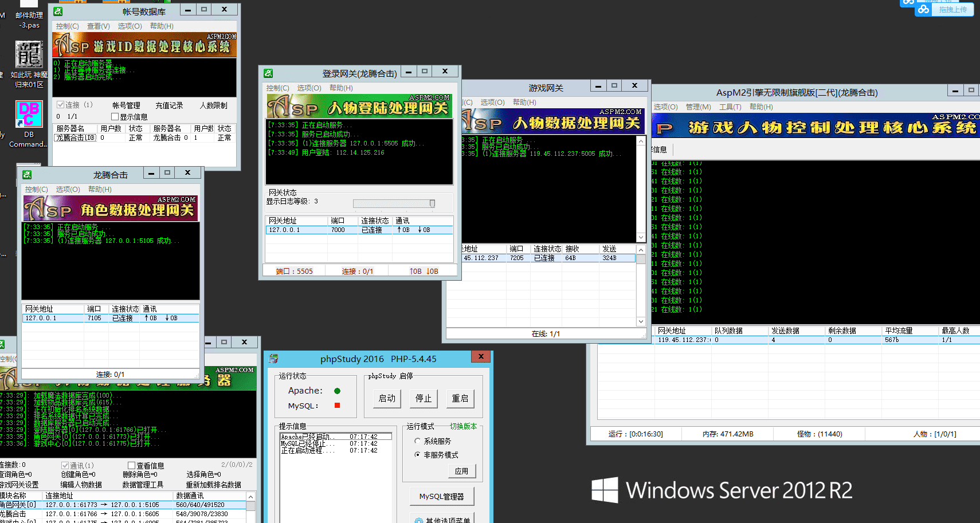This screenshot has width=980, height=523.
Task: Select 119.45.112.237 row in AspM2 engine window
Action: 817,340
